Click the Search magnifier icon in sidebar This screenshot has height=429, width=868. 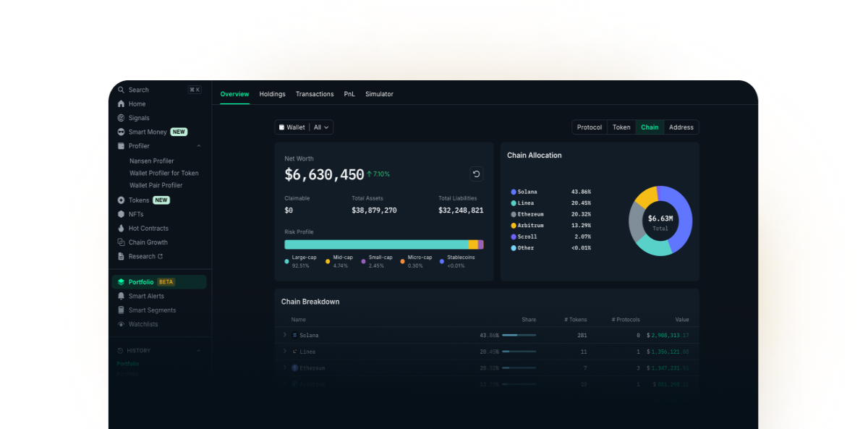point(121,90)
